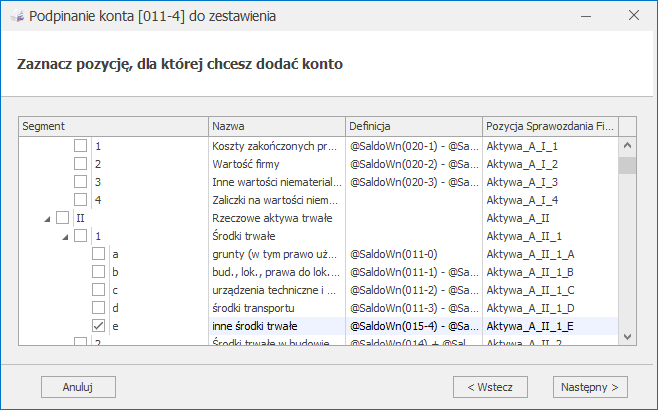Image resolution: width=658 pixels, height=410 pixels.
Task: Proceed with the Następny button
Action: [x=589, y=386]
